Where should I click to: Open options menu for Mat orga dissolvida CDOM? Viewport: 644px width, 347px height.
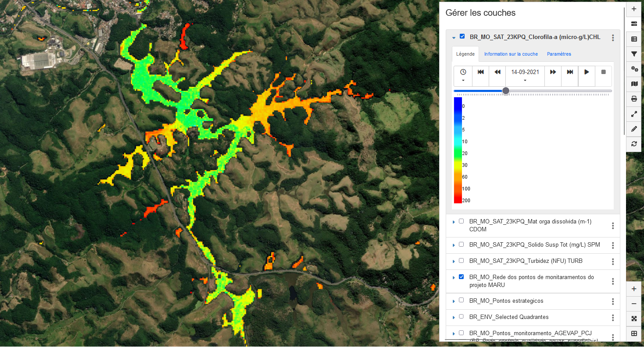coord(613,226)
